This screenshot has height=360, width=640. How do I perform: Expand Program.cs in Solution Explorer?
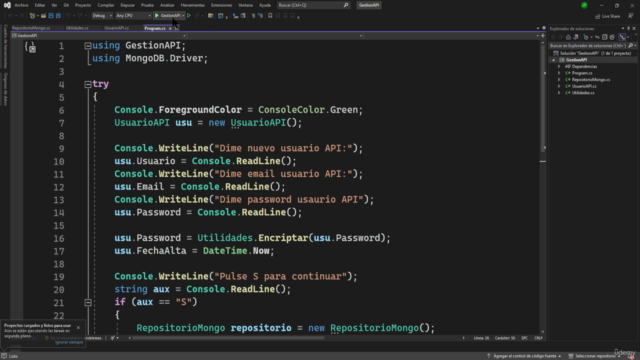coord(559,73)
